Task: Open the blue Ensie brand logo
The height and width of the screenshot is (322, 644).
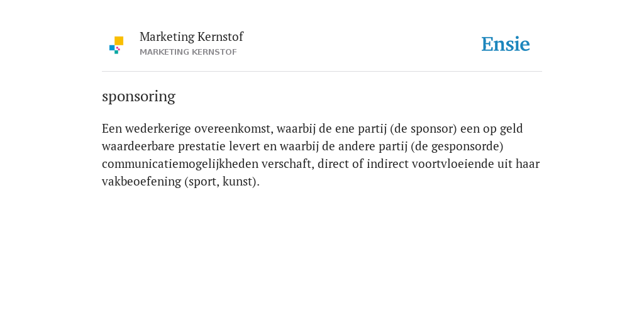Action: [x=506, y=44]
